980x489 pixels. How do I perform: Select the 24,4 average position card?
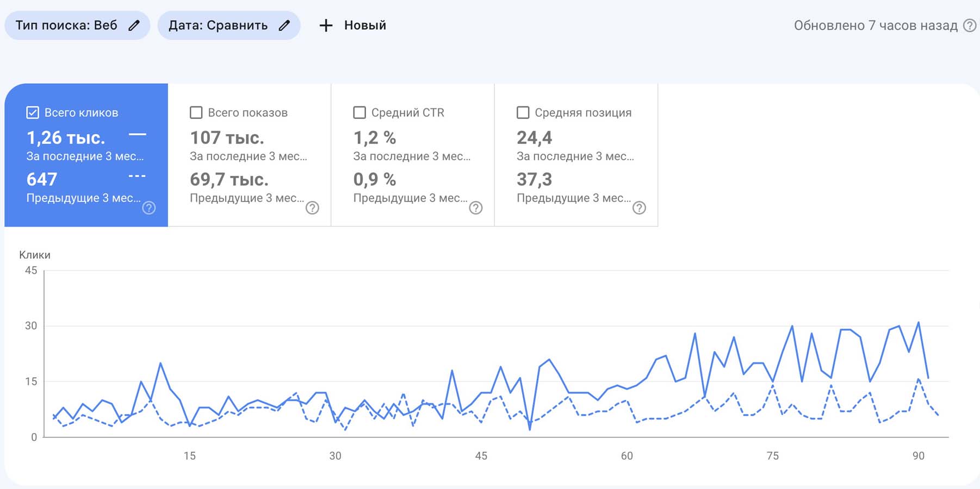tap(576, 155)
